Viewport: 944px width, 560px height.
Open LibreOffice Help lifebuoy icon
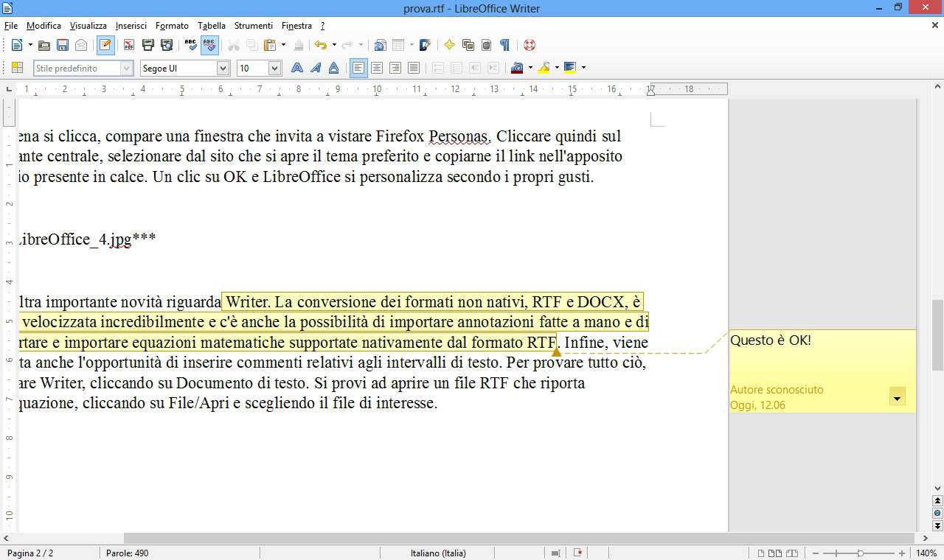click(529, 45)
